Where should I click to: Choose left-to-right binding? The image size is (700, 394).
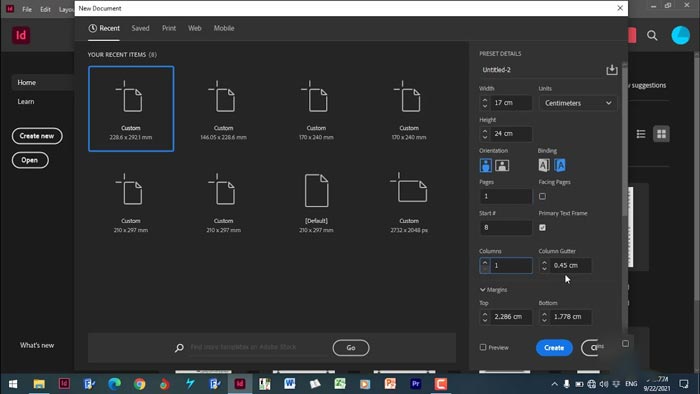coord(544,166)
